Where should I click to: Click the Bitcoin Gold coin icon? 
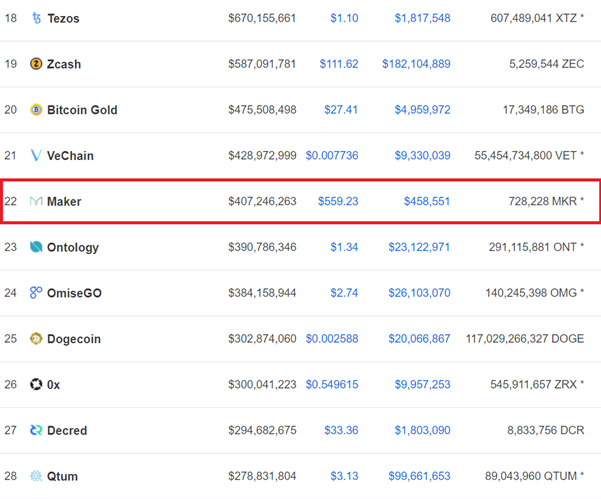[x=36, y=110]
